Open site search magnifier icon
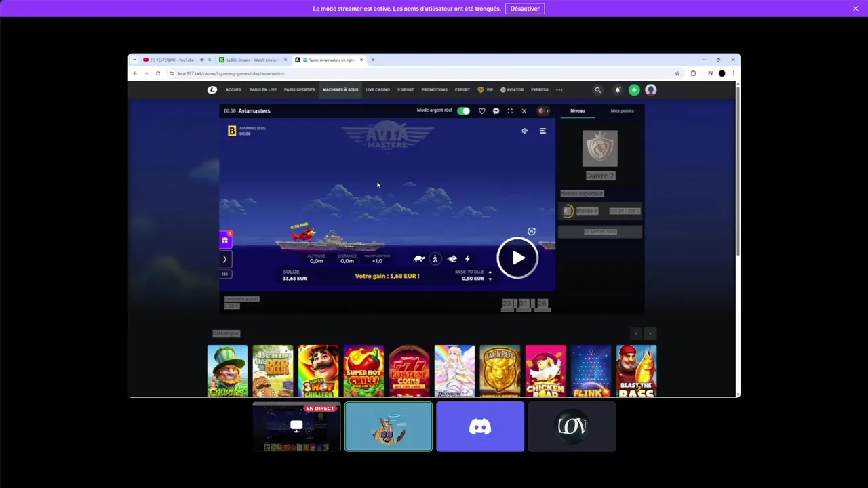The height and width of the screenshot is (488, 868). 597,89
